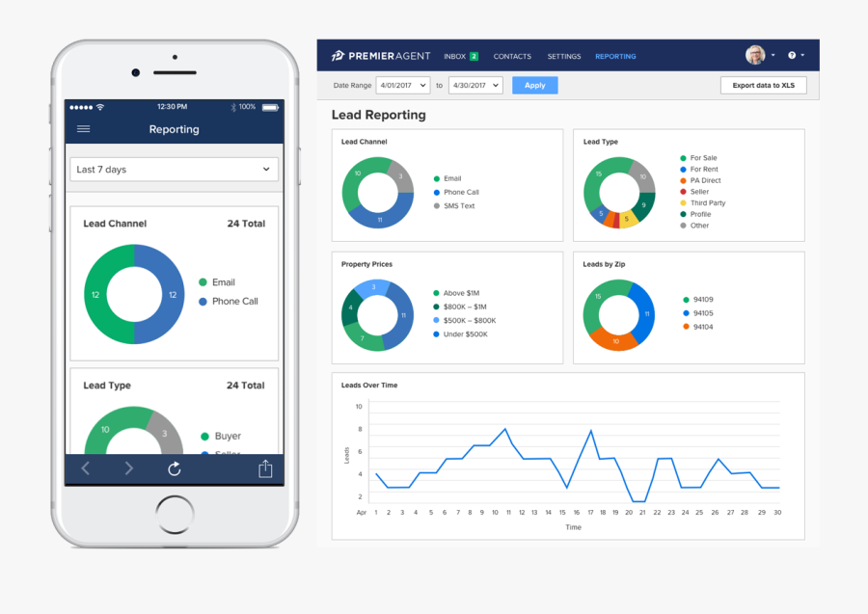The width and height of the screenshot is (868, 614).
Task: Go to the Settings menu item
Action: click(x=564, y=56)
